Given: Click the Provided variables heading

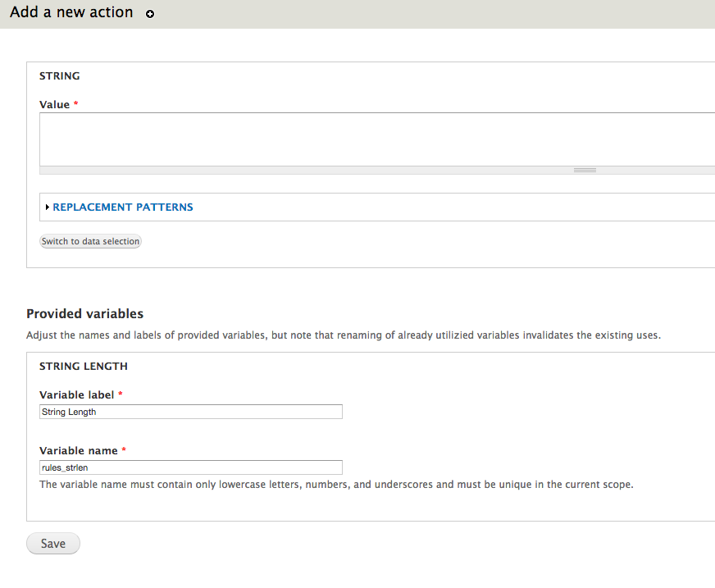Looking at the screenshot, I should pyautogui.click(x=84, y=313).
